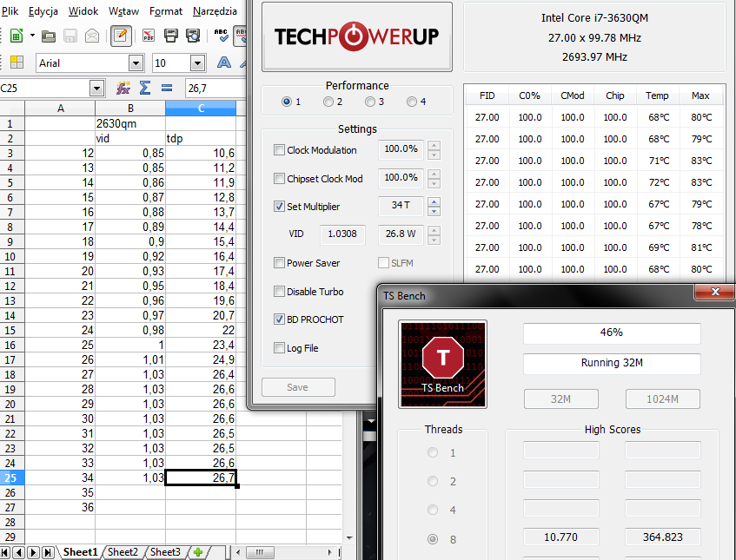Click the VID value field 1.0308
The height and width of the screenshot is (560, 736).
point(342,234)
